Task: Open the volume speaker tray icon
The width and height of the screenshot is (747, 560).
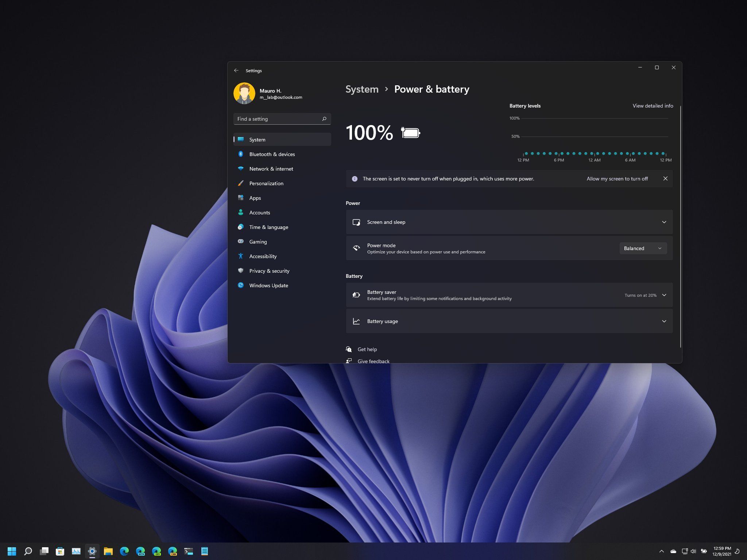Action: click(x=693, y=551)
